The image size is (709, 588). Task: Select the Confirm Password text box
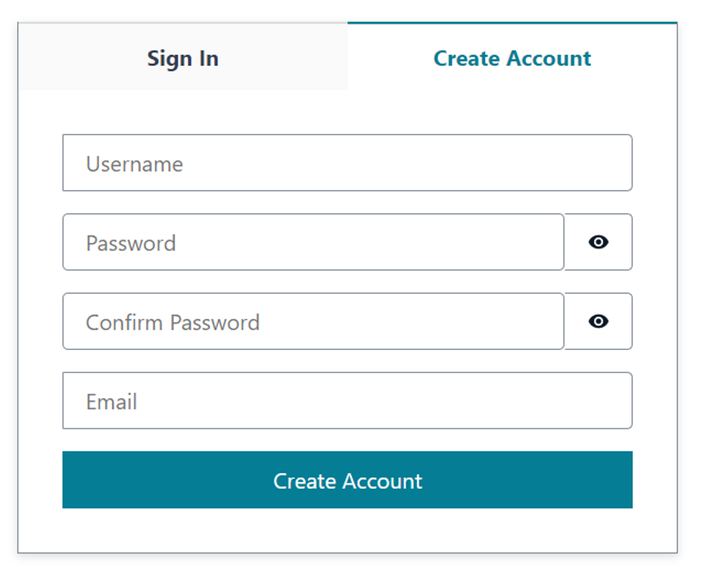click(313, 322)
